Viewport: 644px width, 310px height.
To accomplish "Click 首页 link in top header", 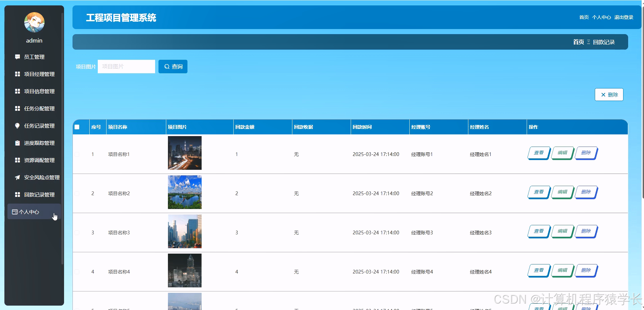I will pos(584,17).
